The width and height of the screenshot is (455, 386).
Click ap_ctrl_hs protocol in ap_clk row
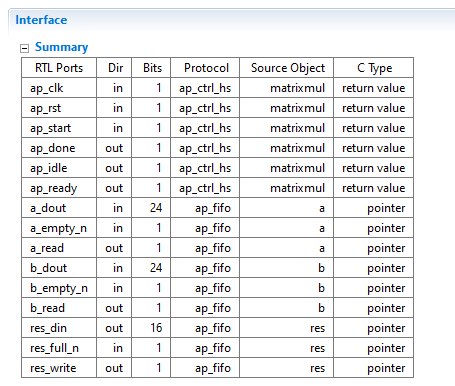click(x=205, y=88)
